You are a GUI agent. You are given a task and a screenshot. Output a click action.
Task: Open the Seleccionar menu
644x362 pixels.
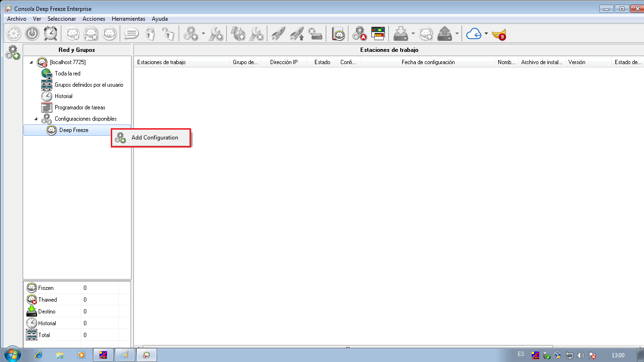[x=62, y=19]
